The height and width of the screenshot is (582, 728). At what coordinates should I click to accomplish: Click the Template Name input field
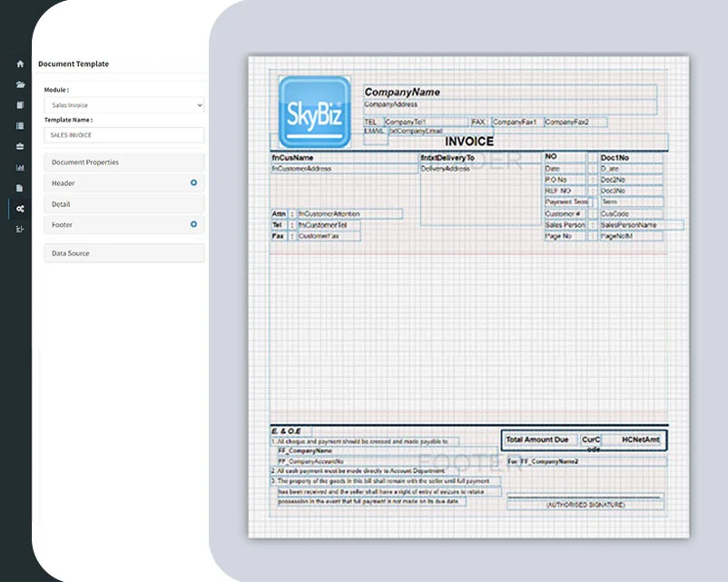click(124, 134)
